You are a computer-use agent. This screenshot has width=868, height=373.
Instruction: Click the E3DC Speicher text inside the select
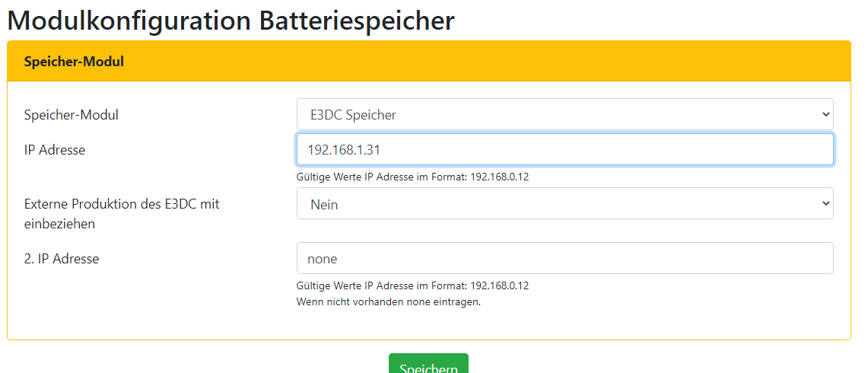tap(353, 115)
